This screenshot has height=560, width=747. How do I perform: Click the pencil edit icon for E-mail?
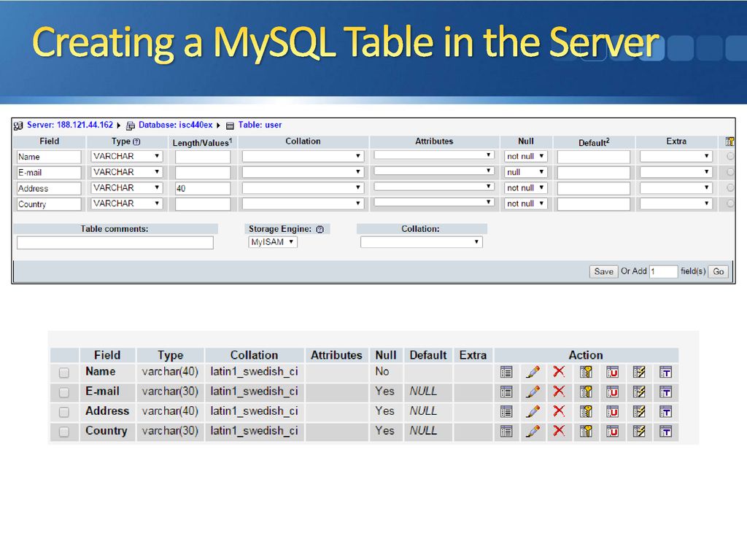click(x=533, y=392)
